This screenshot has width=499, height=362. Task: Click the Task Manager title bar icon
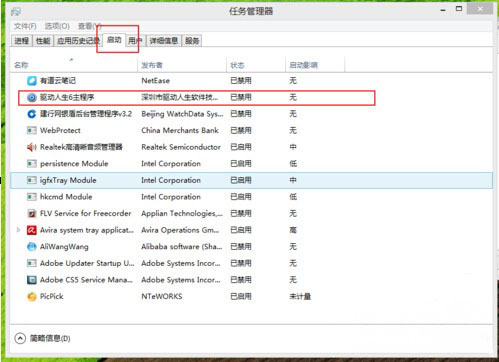tap(16, 12)
